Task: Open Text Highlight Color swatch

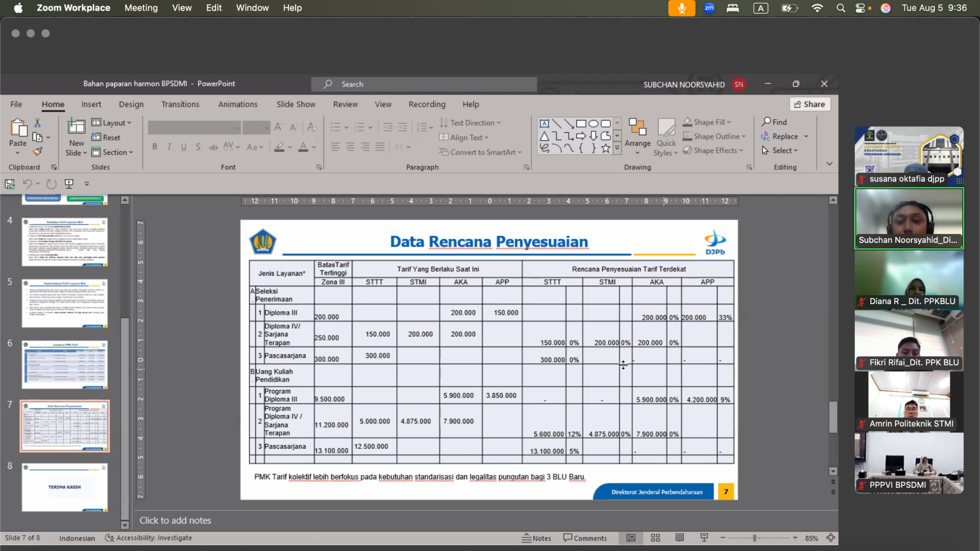Action: pos(279,147)
